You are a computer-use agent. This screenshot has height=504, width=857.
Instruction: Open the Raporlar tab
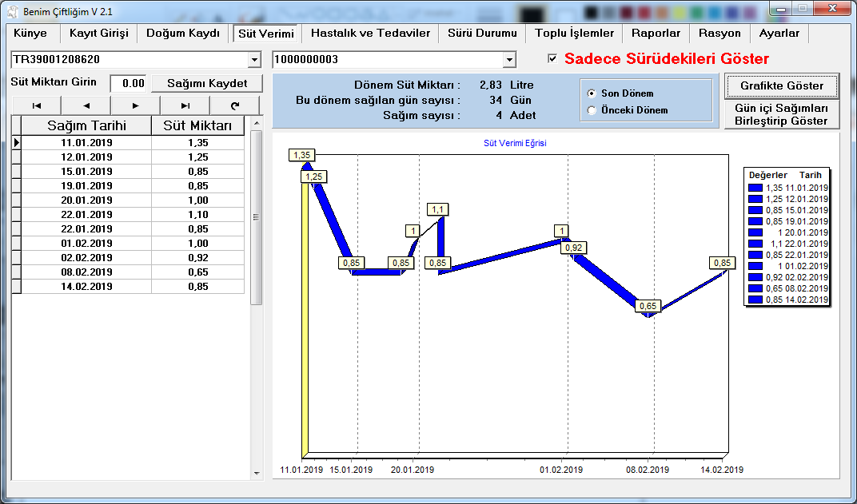click(x=656, y=34)
